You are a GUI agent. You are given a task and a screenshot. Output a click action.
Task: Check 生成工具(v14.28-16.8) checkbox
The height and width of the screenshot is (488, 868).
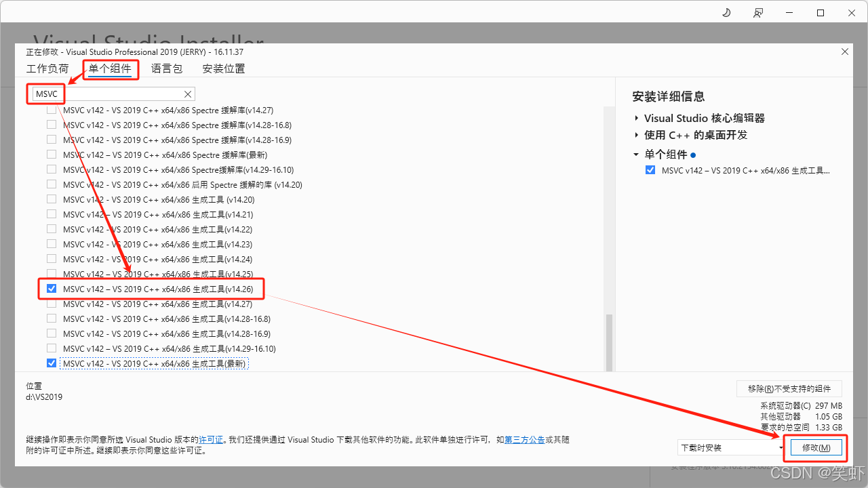52,319
